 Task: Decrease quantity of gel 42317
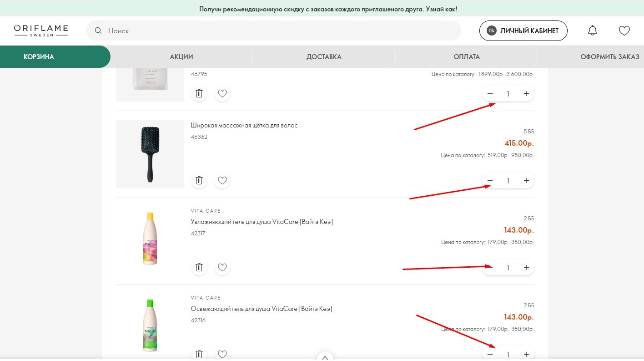point(490,268)
